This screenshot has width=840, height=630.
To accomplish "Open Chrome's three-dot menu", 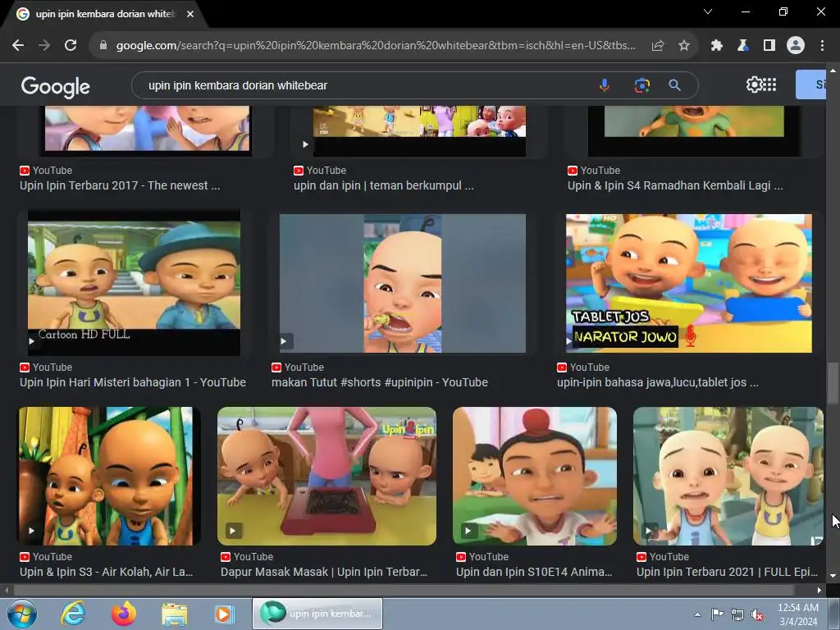I will 822,46.
